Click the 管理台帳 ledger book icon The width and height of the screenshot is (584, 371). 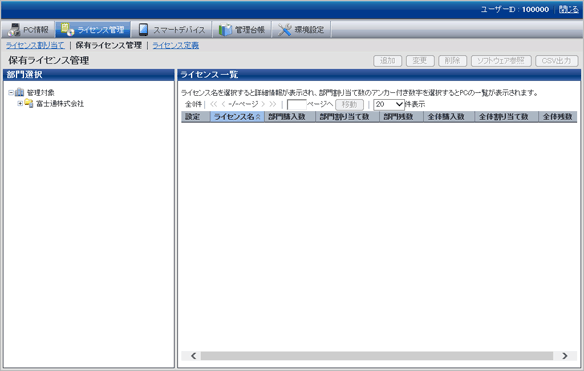(x=225, y=30)
